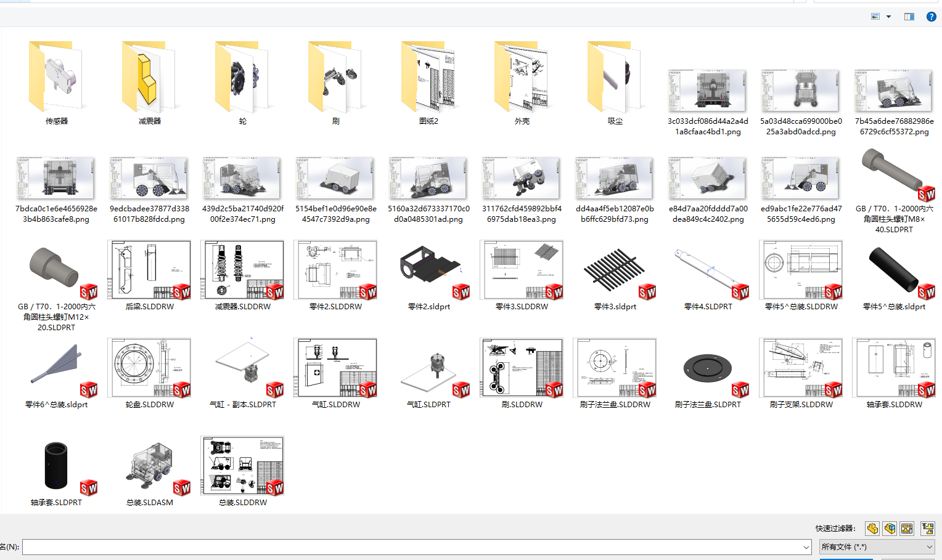
Task: Select 后梁.SLDDRW drawing file
Action: [150, 275]
